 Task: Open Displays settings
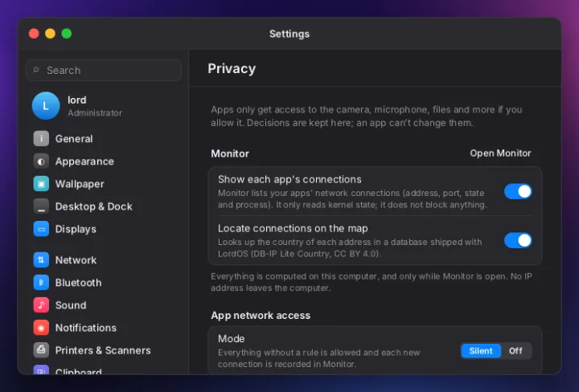(x=76, y=229)
